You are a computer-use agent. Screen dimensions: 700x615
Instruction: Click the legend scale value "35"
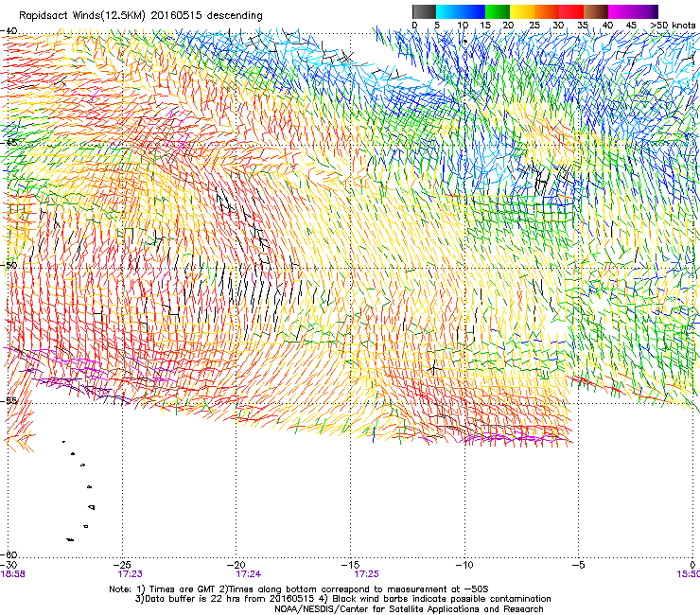583,26
